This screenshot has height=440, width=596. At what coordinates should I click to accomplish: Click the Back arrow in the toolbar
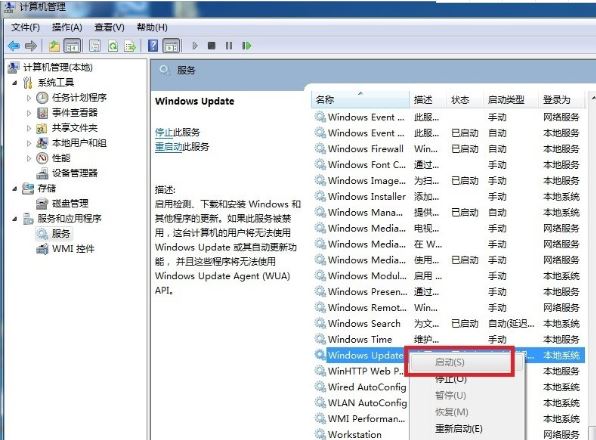point(14,46)
